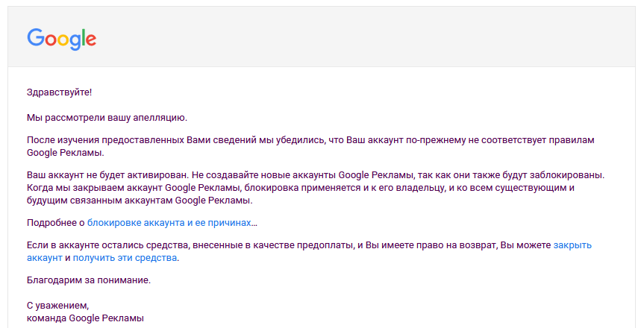Screen dimensions: 644x328
Task: Open the 'блокировке аккаунта и ее причинах' link
Action: 169,223
